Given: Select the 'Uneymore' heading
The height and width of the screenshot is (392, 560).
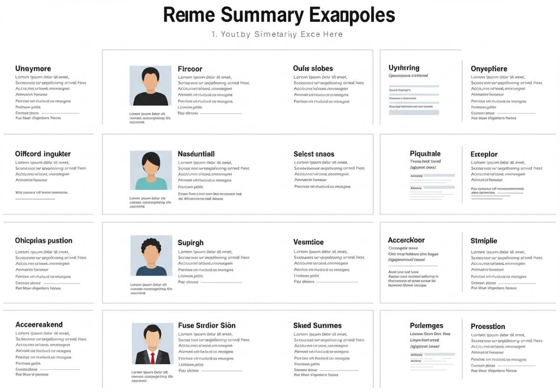Looking at the screenshot, I should (x=33, y=69).
